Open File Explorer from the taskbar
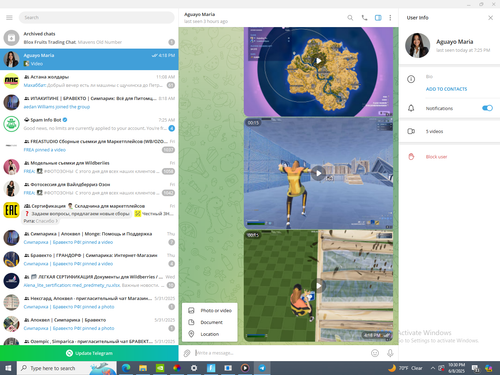Screen dimensions: 500x375 pos(143,368)
